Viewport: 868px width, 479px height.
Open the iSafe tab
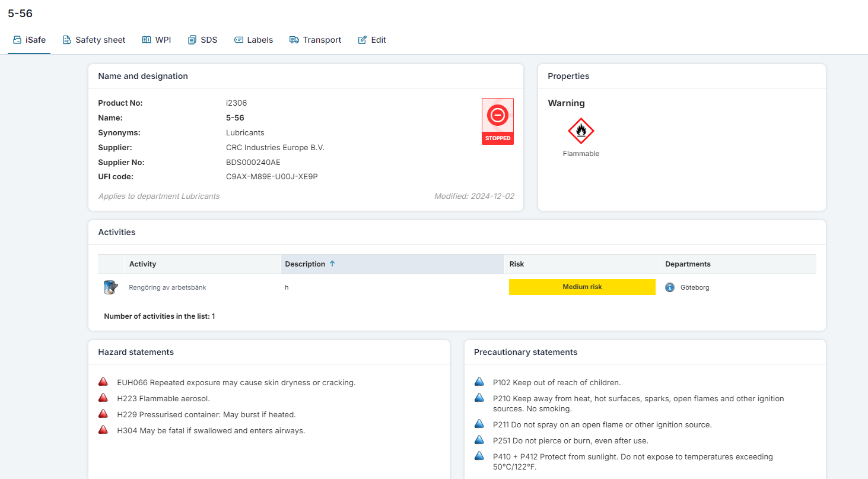click(x=29, y=40)
